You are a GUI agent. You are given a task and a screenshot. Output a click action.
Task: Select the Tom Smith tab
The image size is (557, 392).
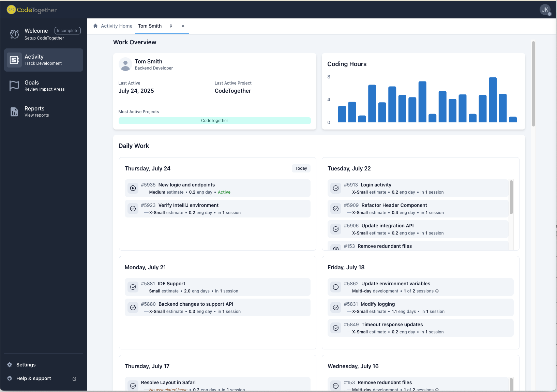coord(150,26)
